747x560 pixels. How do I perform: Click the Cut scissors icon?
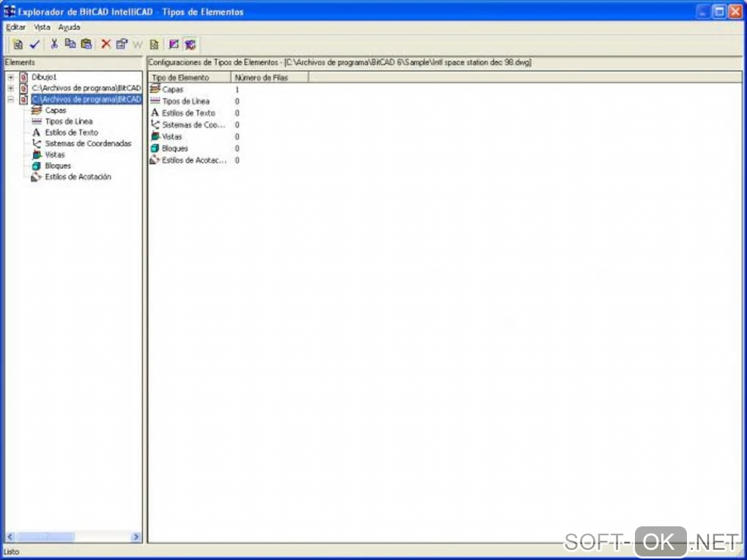pyautogui.click(x=54, y=44)
